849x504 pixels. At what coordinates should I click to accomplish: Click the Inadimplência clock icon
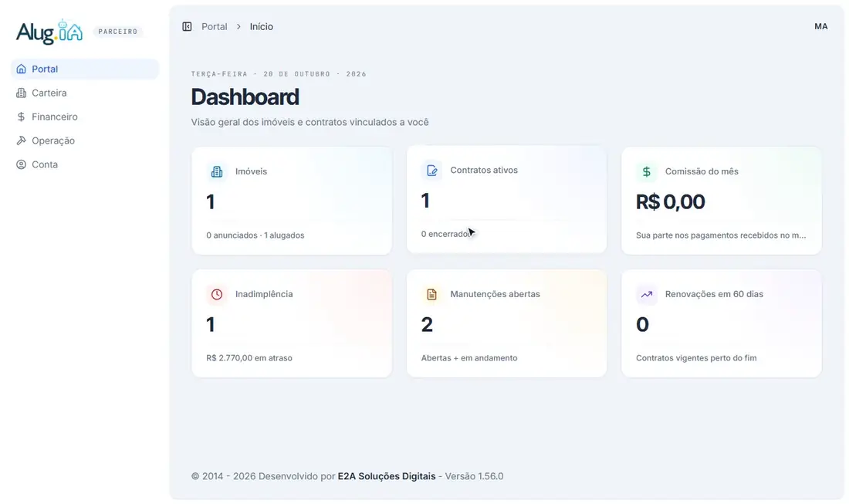tap(217, 295)
